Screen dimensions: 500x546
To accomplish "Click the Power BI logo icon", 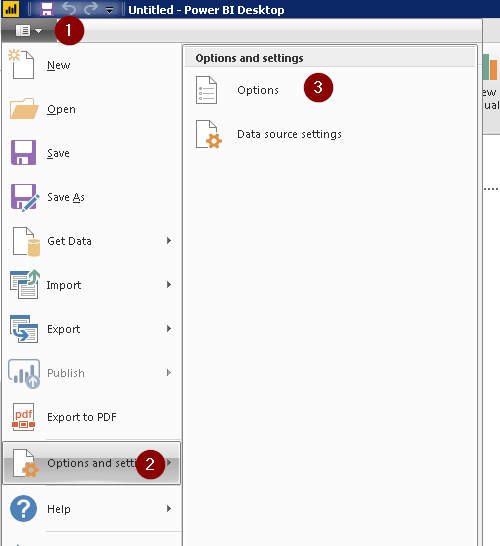I will click(x=10, y=9).
